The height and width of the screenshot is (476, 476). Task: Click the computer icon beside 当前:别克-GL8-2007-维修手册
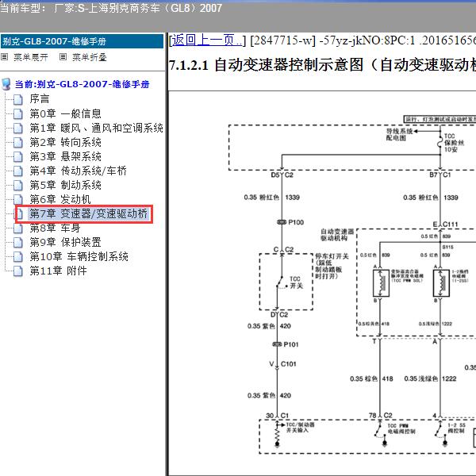(x=6, y=84)
